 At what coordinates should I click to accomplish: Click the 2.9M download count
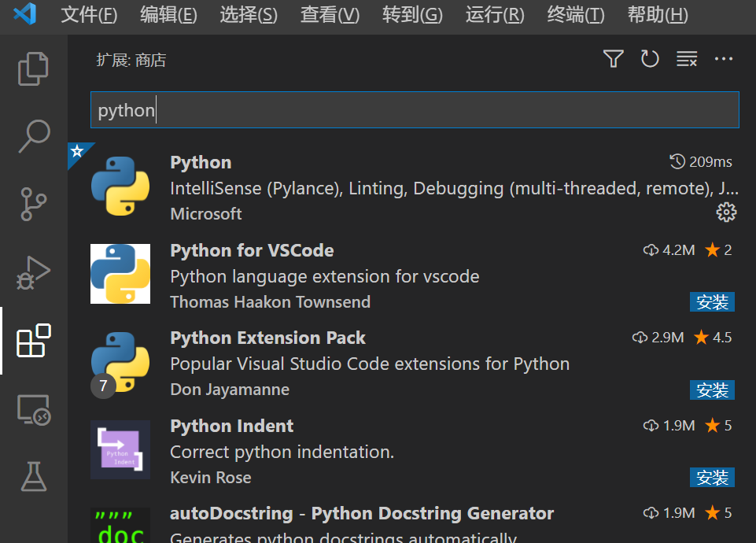[x=667, y=338]
